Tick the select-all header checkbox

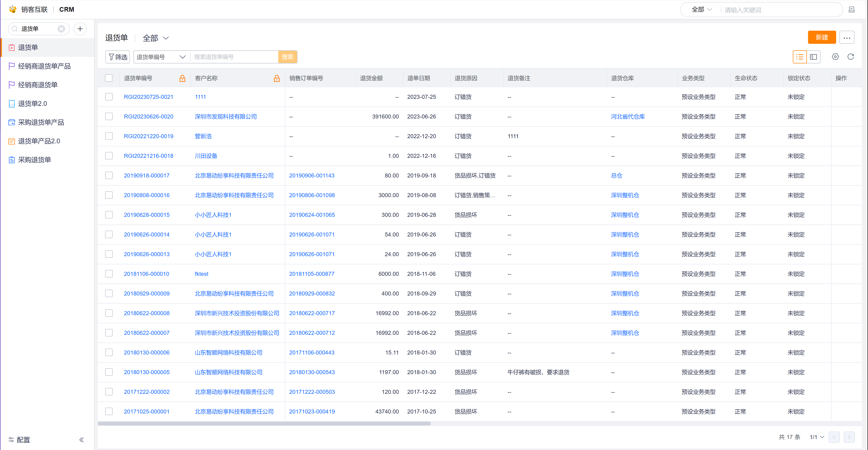(x=108, y=78)
